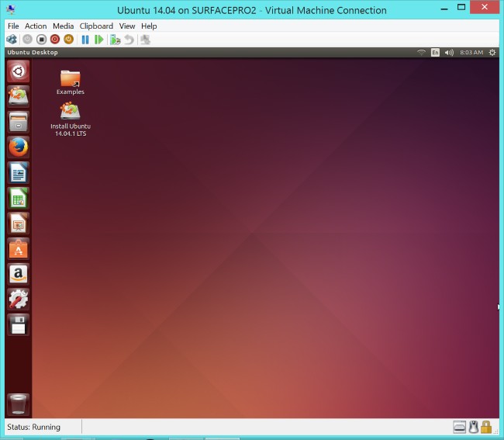504x440 pixels.
Task: Open the Amazon launcher icon
Action: point(19,274)
